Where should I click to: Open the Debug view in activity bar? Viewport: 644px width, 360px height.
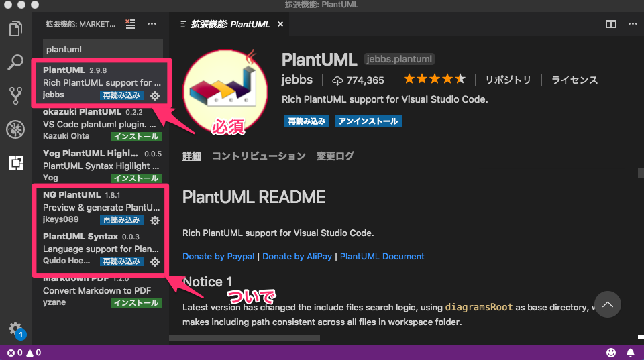point(15,129)
